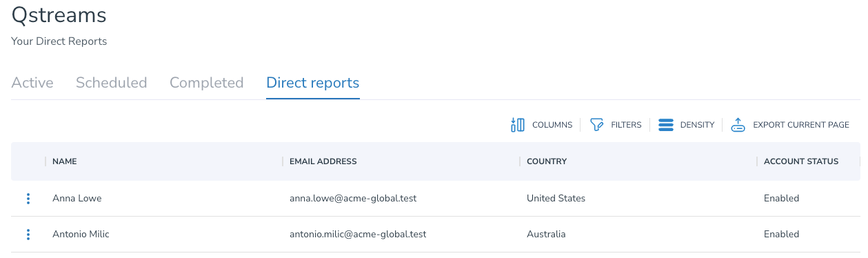Sort by the EMAIL ADDRESS column header
Image resolution: width=868 pixels, height=258 pixels.
(x=323, y=161)
